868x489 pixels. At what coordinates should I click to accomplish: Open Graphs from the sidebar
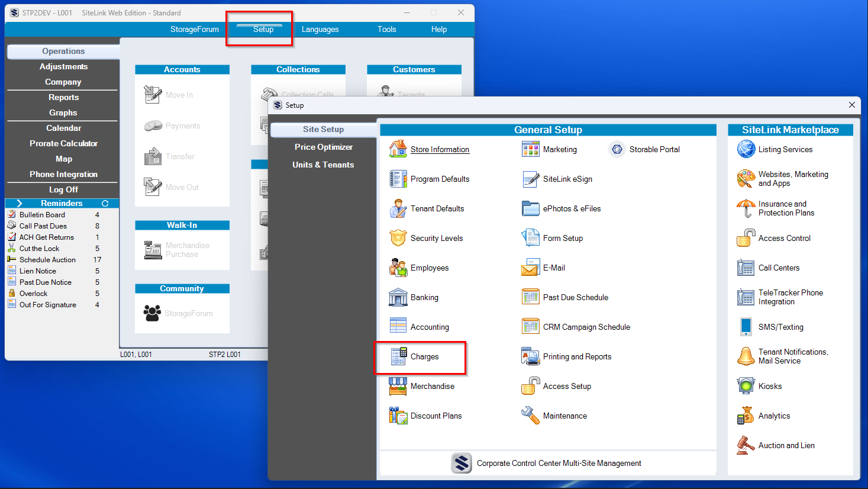63,112
